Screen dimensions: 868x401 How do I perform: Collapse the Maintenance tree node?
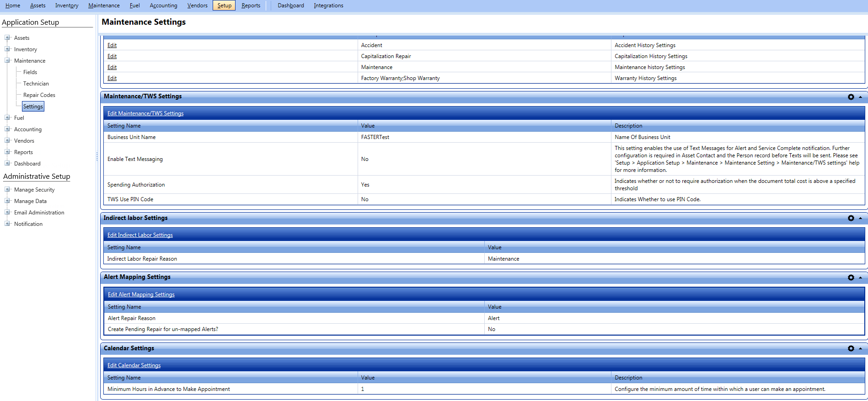click(x=7, y=60)
